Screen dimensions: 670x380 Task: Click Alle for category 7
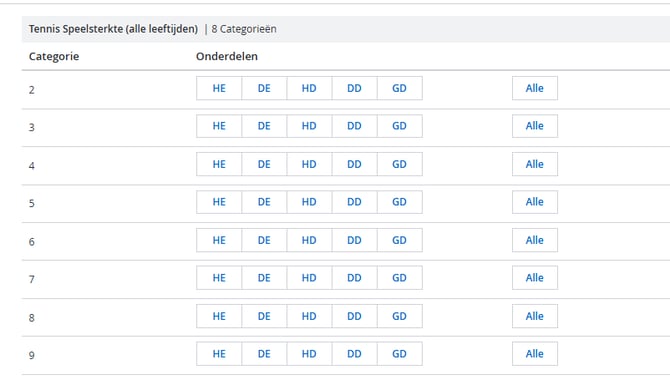pyautogui.click(x=535, y=278)
